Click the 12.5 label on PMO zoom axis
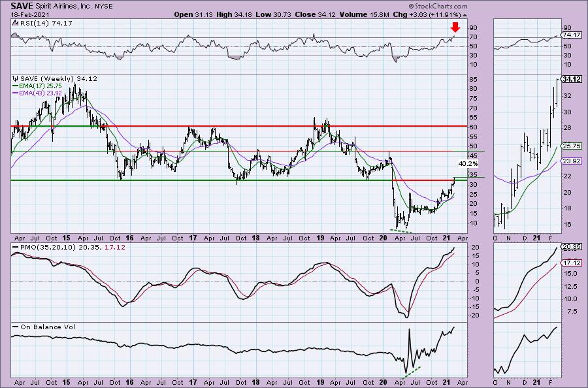This screenshot has height=388, width=588. click(570, 286)
